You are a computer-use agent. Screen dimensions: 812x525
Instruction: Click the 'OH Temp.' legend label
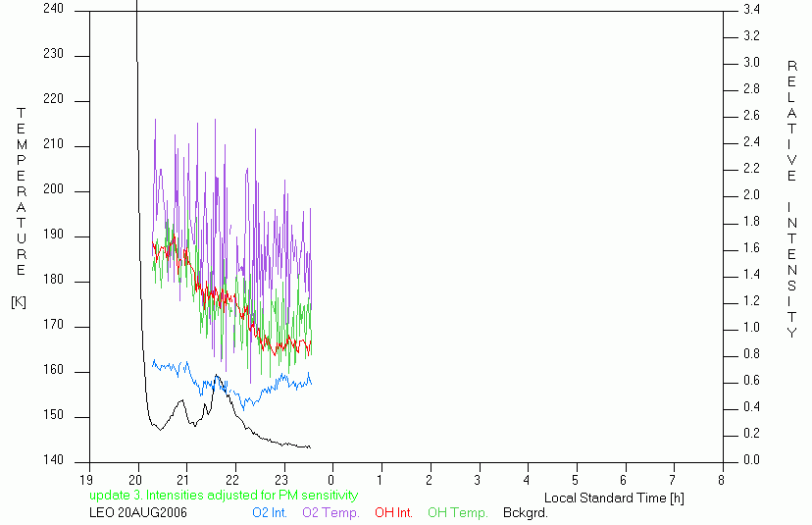click(457, 513)
